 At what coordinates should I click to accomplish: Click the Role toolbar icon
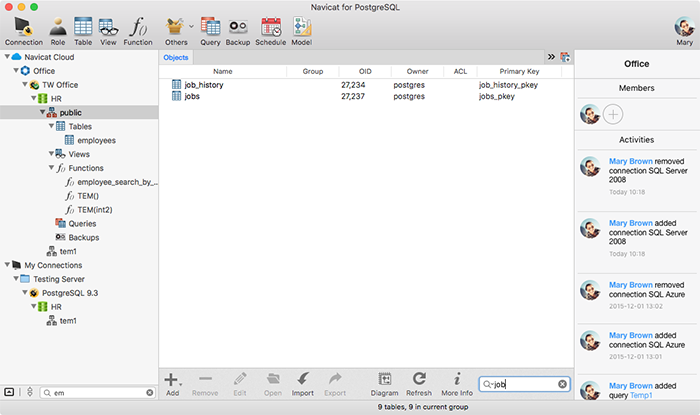click(58, 31)
